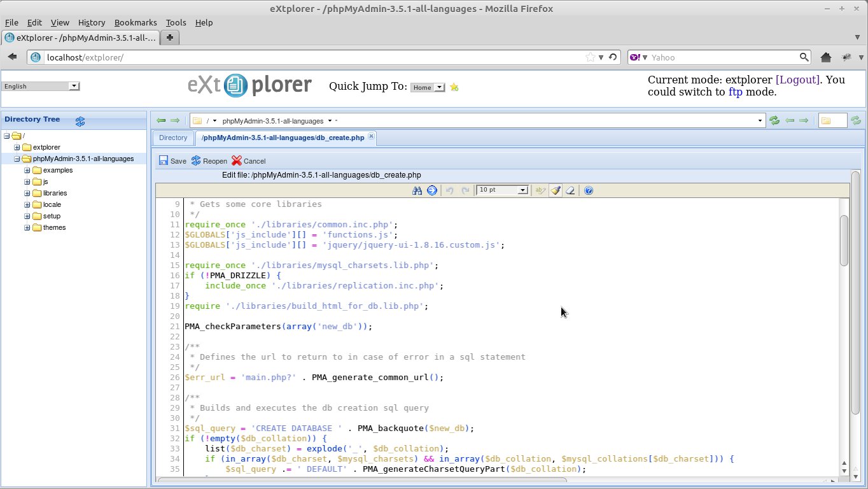Image resolution: width=868 pixels, height=489 pixels.
Task: Click the faded back arrow right of reload
Action: [790, 120]
